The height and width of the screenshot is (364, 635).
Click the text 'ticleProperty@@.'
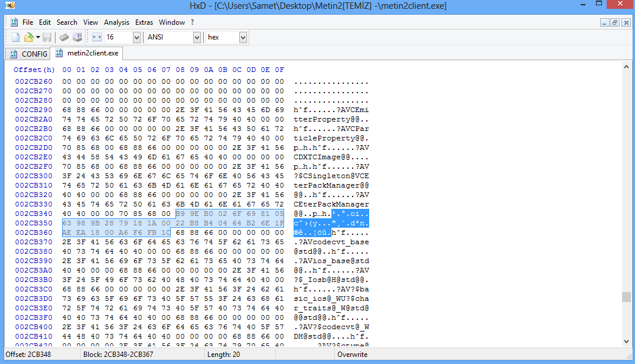[x=331, y=138]
